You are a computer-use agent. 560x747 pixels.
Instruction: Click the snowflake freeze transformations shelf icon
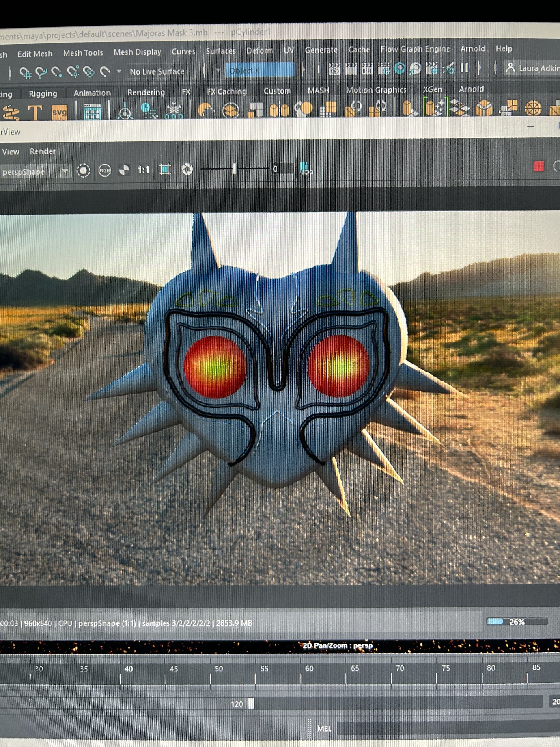click(174, 111)
